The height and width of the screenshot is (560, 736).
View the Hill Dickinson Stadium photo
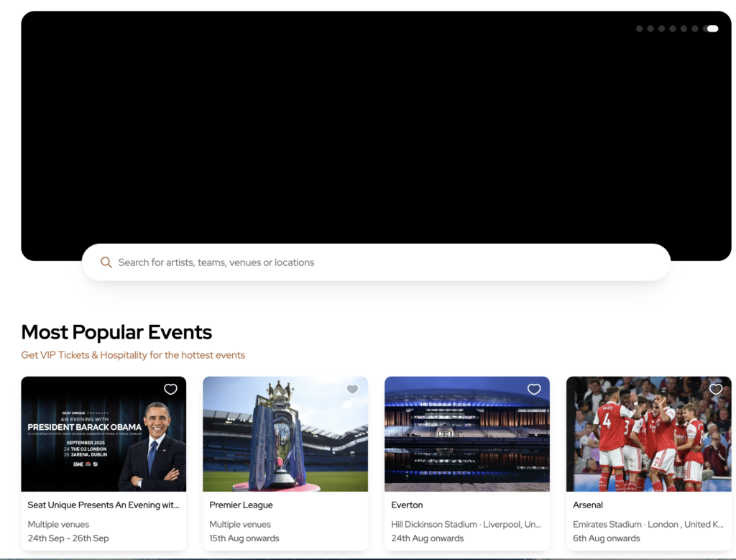467,439
